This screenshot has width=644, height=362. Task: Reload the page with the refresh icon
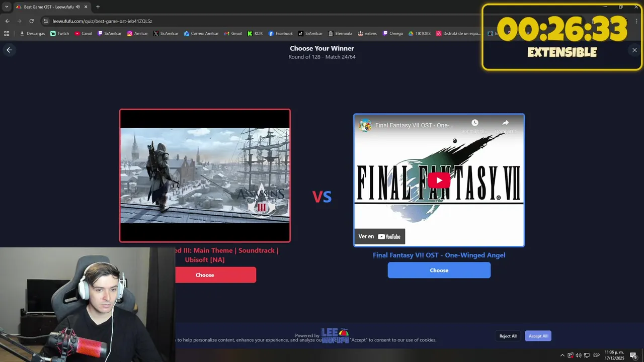31,21
